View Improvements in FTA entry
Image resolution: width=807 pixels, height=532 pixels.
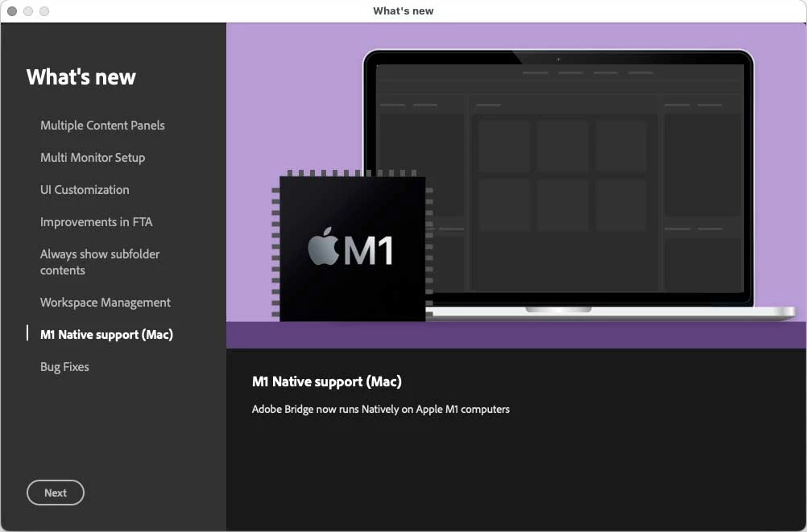pos(96,222)
